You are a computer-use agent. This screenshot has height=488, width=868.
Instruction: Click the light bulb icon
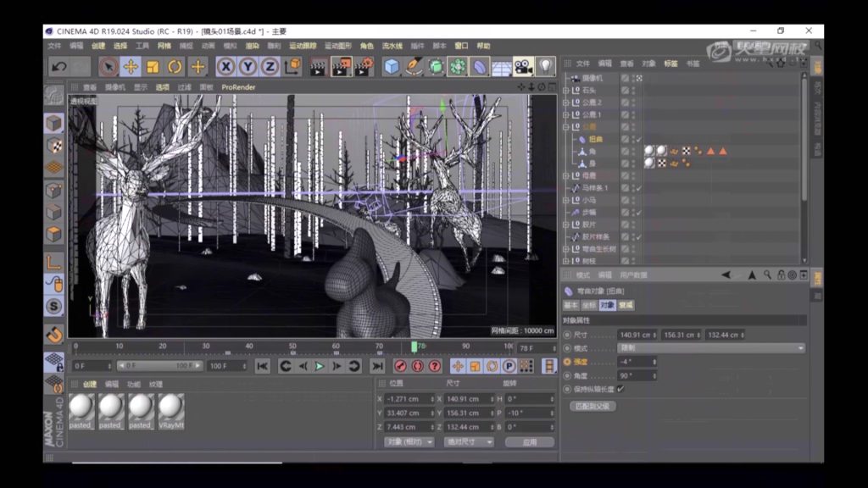[x=545, y=67]
